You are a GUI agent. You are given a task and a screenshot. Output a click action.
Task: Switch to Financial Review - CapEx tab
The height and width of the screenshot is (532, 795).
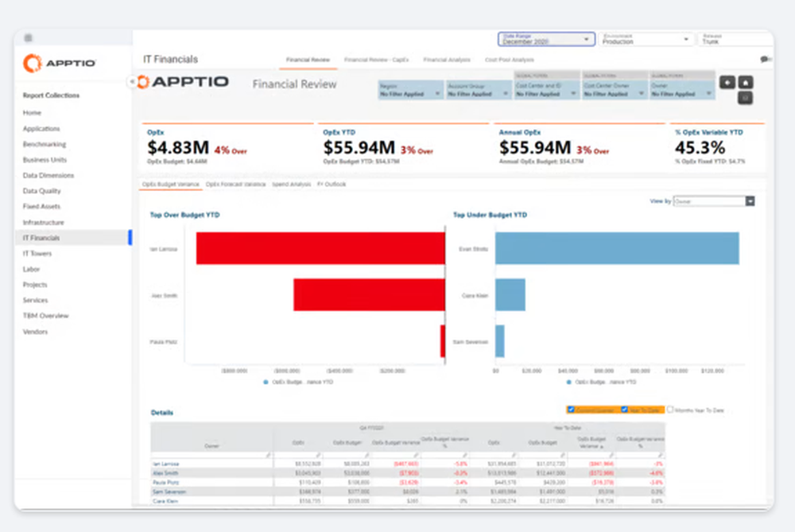pyautogui.click(x=376, y=60)
